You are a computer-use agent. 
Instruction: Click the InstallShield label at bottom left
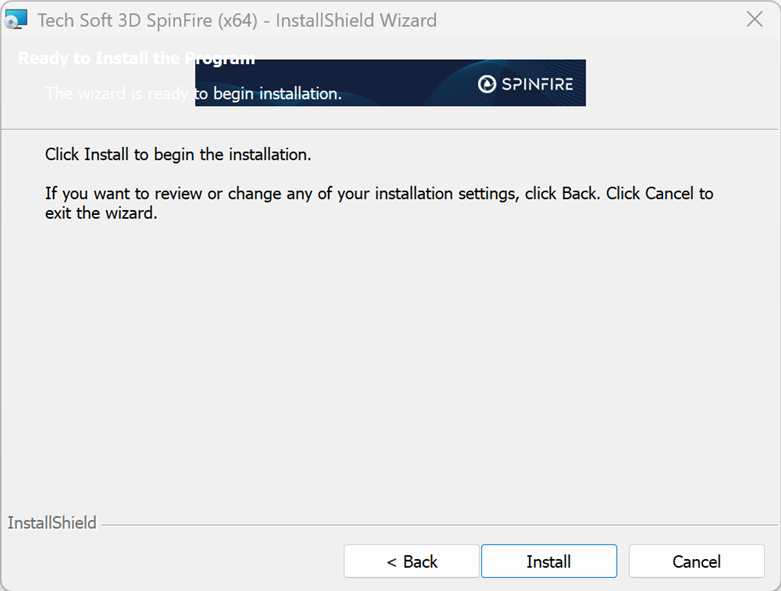[x=52, y=523]
